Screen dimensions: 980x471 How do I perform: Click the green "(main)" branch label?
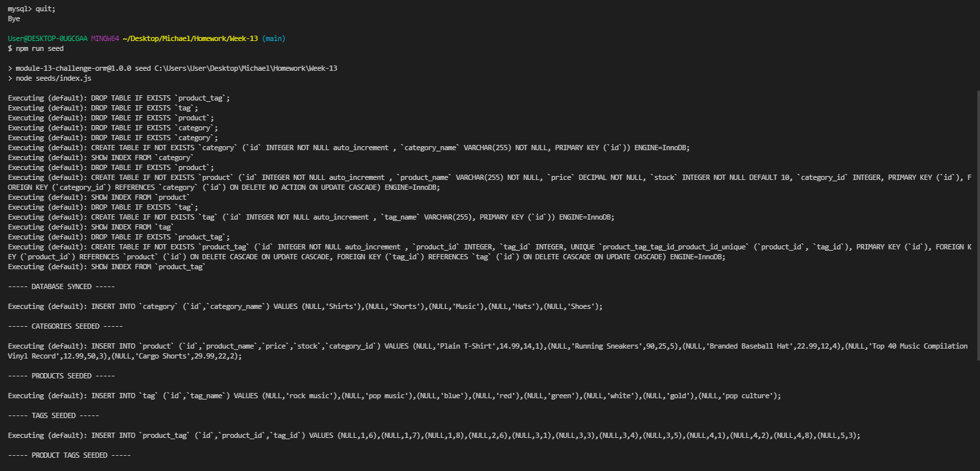274,38
